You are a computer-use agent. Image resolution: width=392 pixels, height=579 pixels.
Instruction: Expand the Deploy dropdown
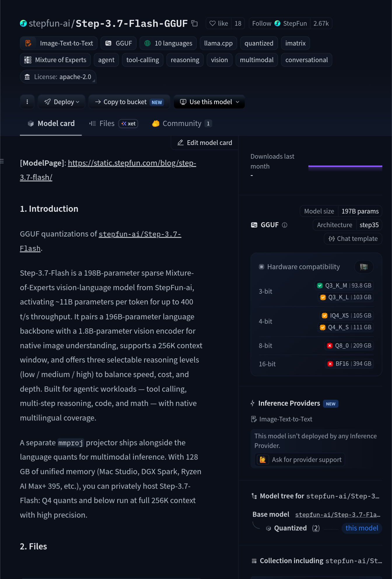click(x=62, y=102)
